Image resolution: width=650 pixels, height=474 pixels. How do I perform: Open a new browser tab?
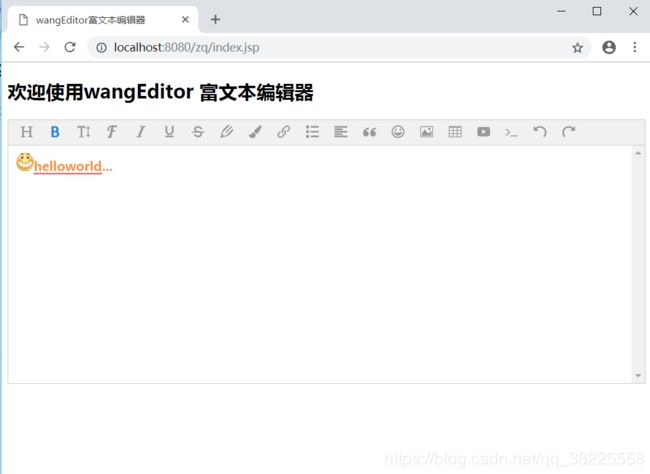point(215,19)
